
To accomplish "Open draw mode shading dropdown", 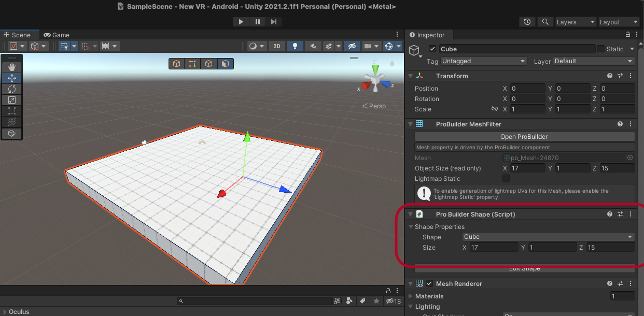I will (x=257, y=46).
